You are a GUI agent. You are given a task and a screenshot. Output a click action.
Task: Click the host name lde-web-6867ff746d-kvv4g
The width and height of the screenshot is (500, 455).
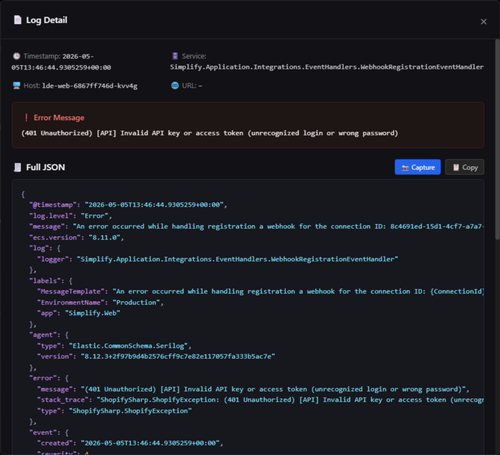90,86
